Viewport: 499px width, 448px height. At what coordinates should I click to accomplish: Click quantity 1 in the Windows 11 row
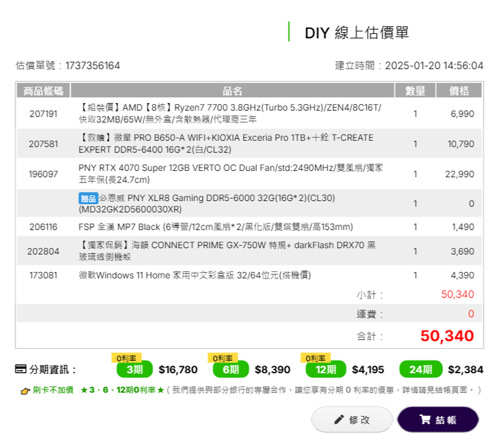tap(415, 275)
